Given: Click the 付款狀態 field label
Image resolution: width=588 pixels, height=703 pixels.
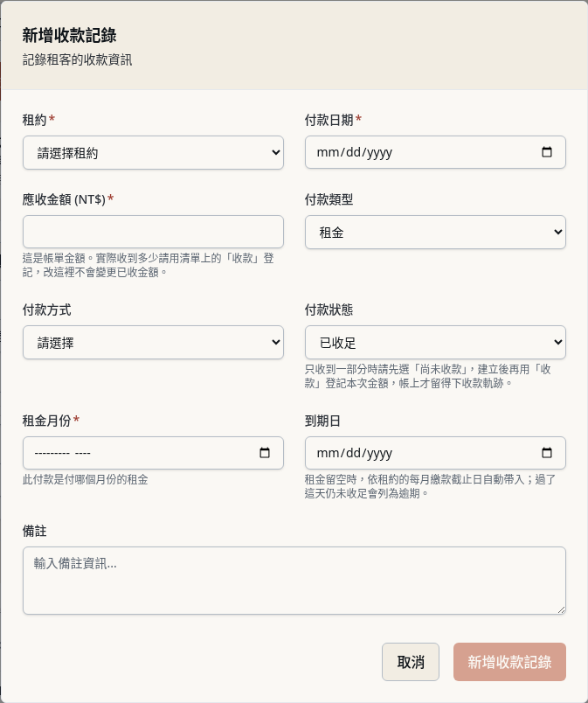Looking at the screenshot, I should coord(329,310).
